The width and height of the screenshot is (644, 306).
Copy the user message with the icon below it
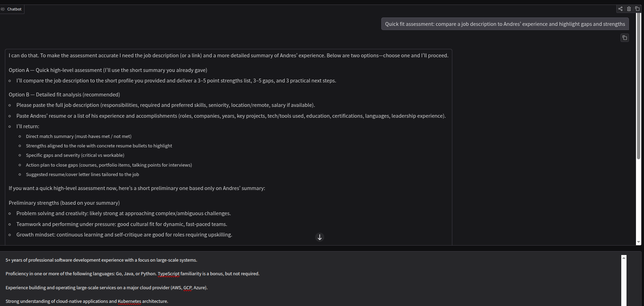[624, 38]
